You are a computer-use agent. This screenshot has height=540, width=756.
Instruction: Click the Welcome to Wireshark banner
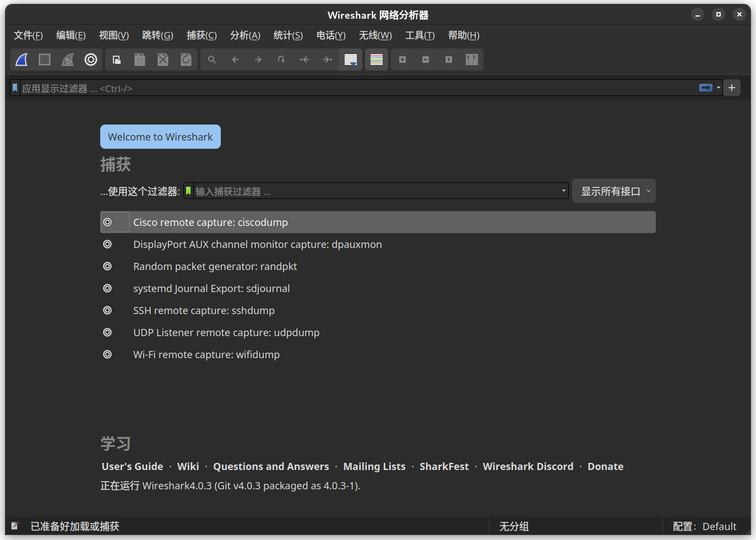pos(160,137)
